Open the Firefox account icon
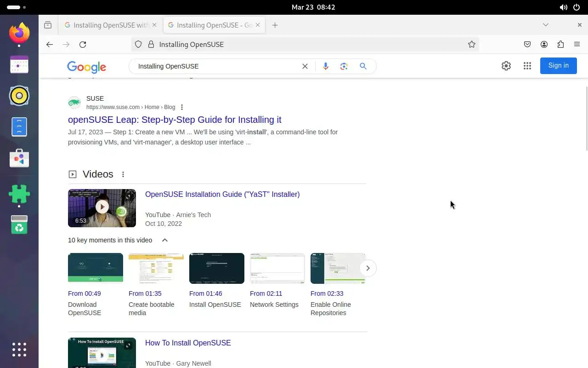Screen dimensions: 588x368 coord(544,44)
